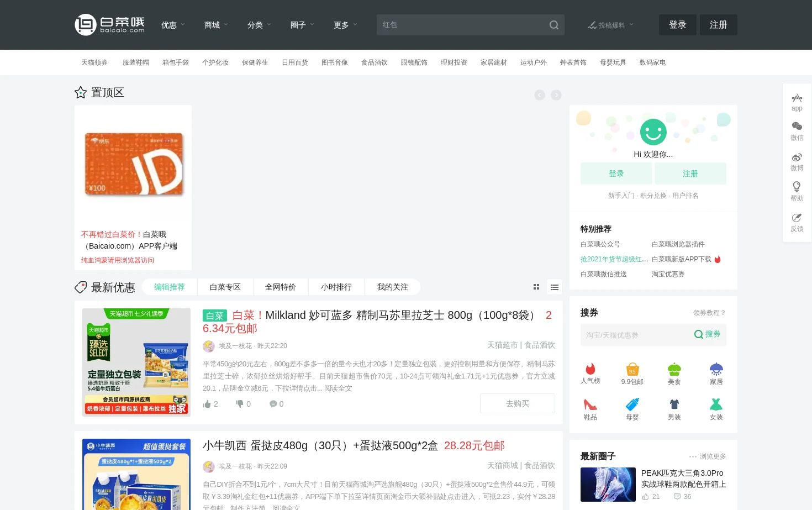
Task: Open the baicaio.com logo homepage
Action: tap(110, 25)
